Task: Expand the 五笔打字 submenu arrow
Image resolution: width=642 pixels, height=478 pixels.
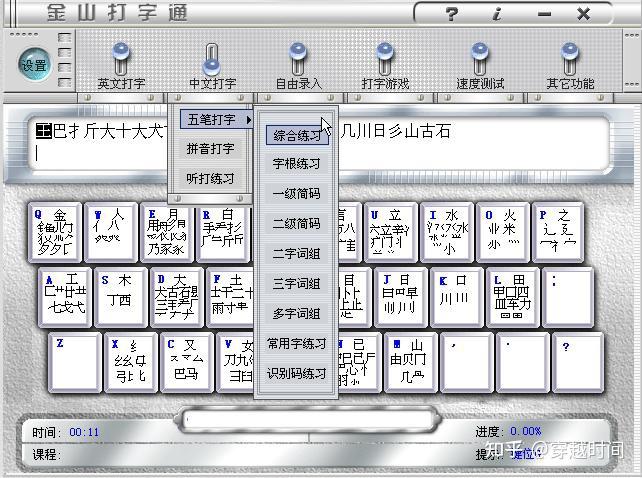Action: [248, 120]
